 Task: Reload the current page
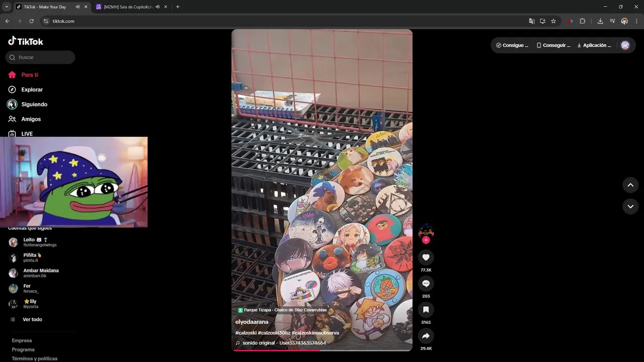point(31,21)
